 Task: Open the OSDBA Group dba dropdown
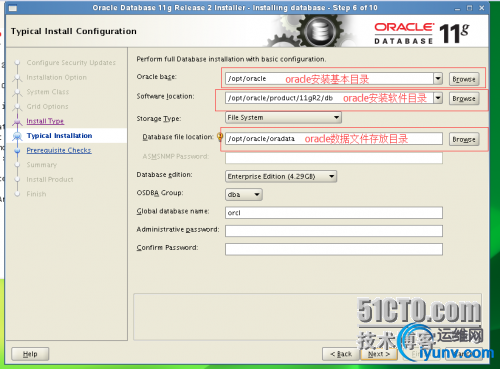click(x=244, y=194)
